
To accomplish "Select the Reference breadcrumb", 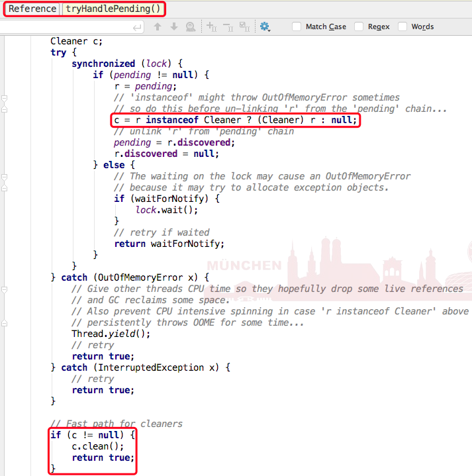I will pyautogui.click(x=32, y=9).
